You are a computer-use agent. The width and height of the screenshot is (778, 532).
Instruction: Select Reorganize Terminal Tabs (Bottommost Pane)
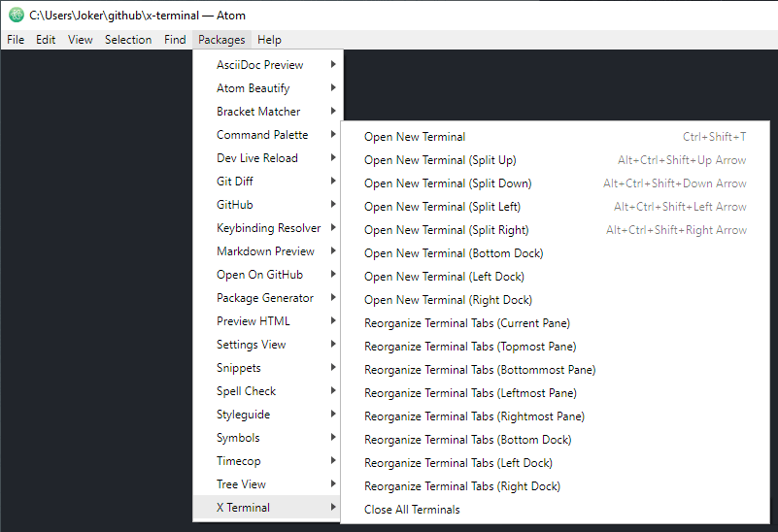coord(556,369)
